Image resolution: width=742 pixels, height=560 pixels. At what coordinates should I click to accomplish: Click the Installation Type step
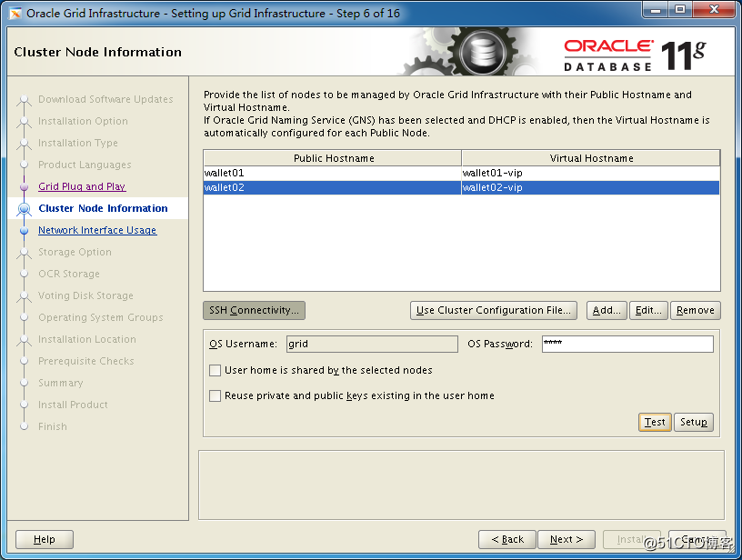coord(78,143)
